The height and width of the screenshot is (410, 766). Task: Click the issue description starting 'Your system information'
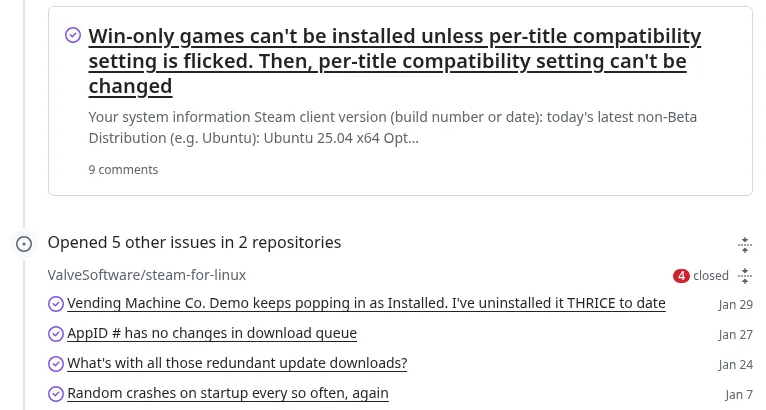point(393,128)
